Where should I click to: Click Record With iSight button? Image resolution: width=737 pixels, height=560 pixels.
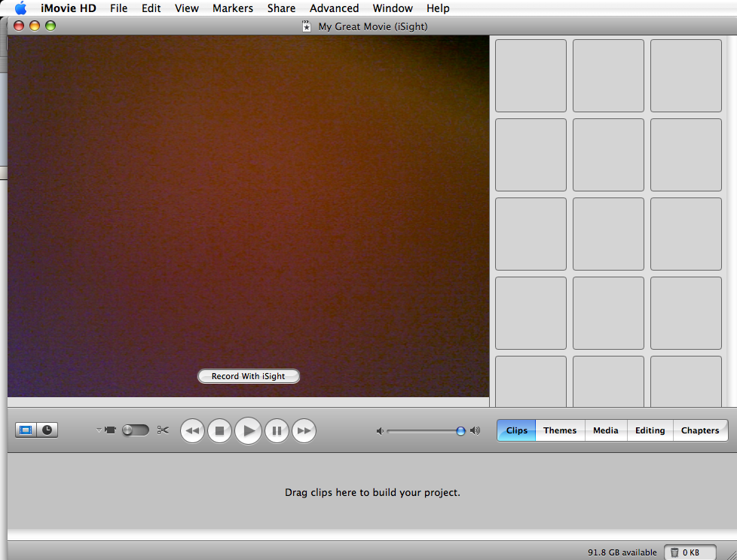pyautogui.click(x=249, y=376)
